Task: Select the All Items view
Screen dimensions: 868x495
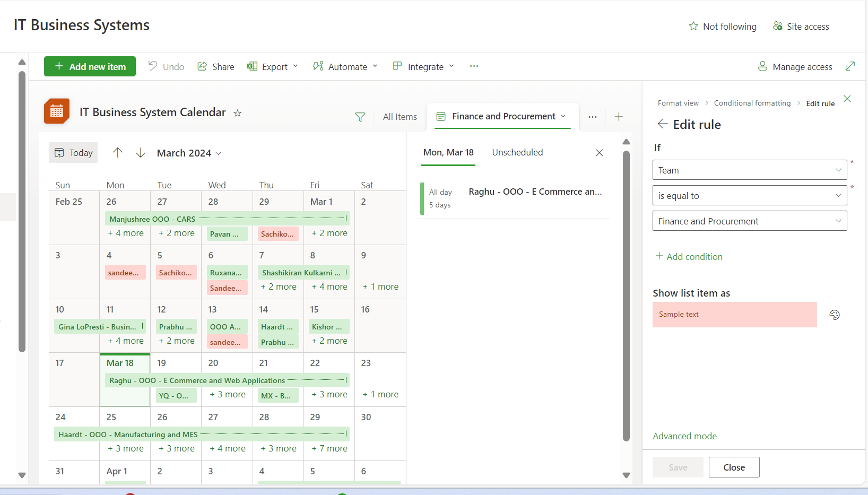Action: click(x=400, y=116)
